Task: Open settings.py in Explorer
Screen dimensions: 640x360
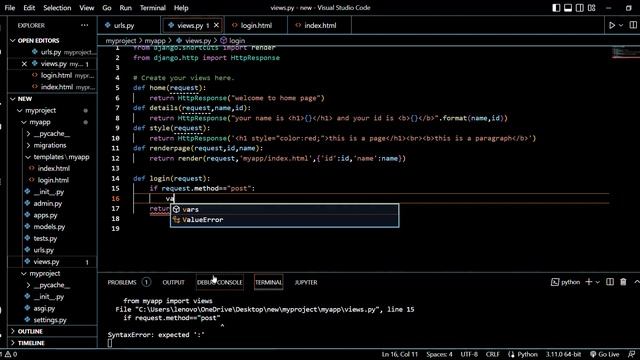Action: (x=52, y=320)
